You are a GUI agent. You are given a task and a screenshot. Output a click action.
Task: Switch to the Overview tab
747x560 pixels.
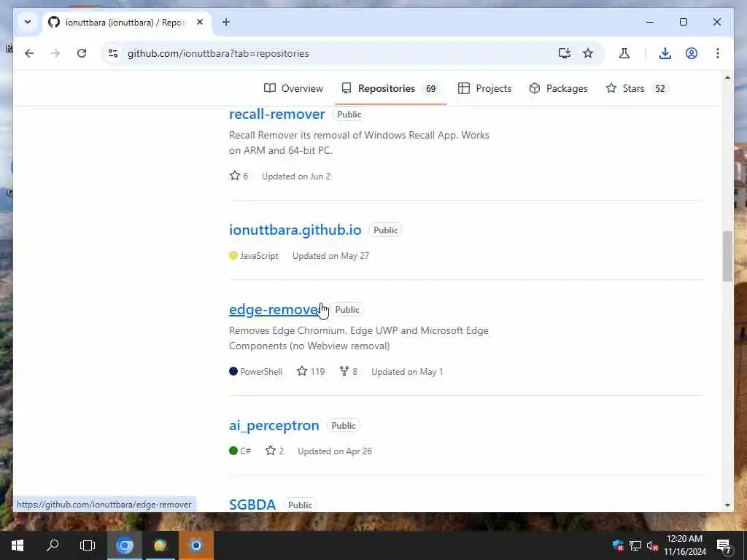pyautogui.click(x=293, y=88)
